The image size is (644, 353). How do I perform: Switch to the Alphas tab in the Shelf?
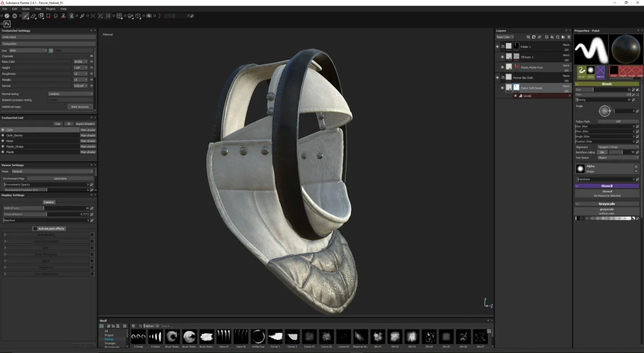pos(109,338)
